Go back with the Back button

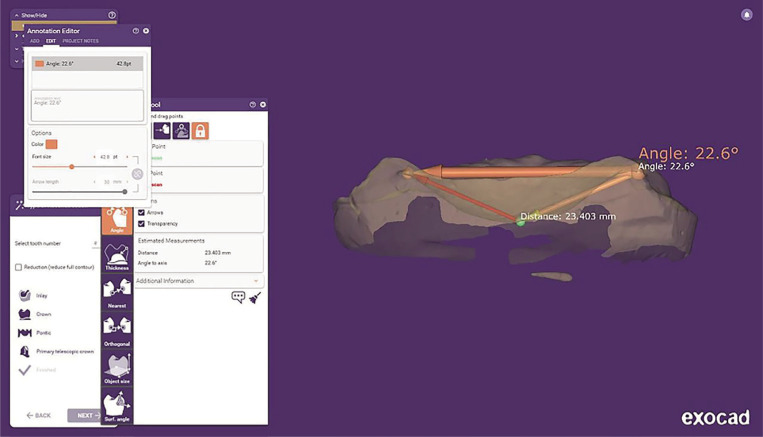click(x=37, y=415)
